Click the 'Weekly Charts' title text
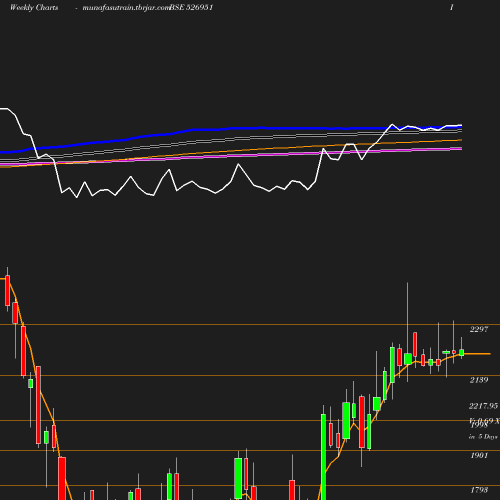 coord(34,7)
